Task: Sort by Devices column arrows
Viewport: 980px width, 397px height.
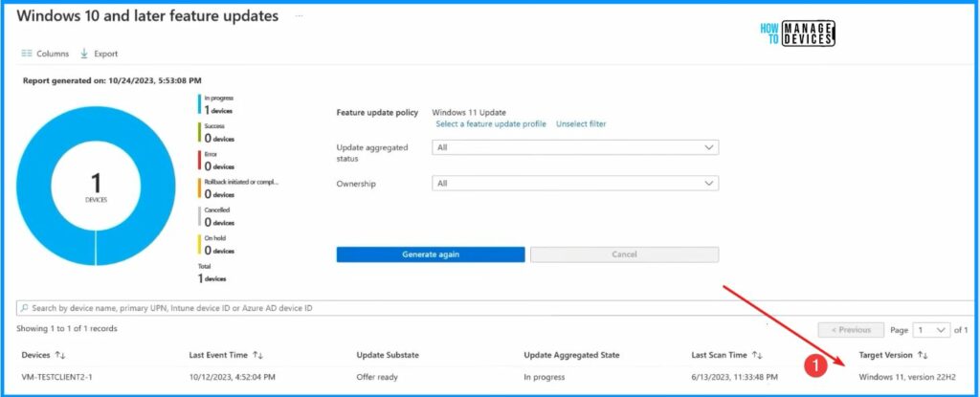Action: click(60, 355)
